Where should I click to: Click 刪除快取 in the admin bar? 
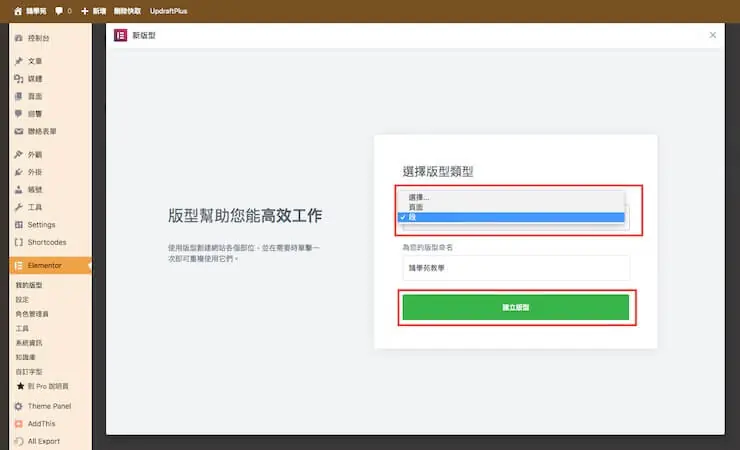[127, 11]
